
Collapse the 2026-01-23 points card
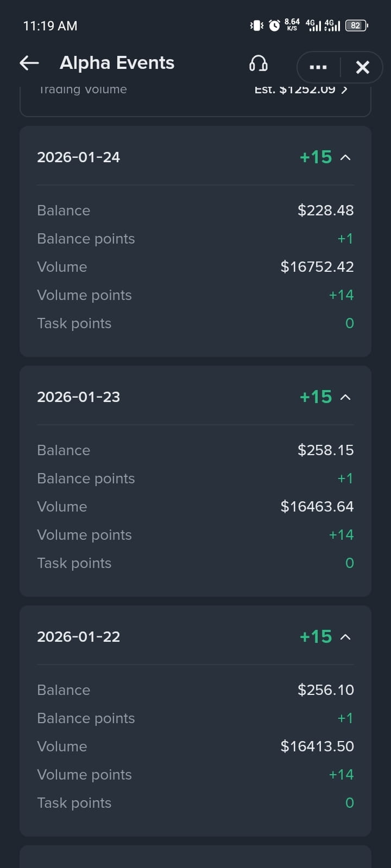(345, 397)
